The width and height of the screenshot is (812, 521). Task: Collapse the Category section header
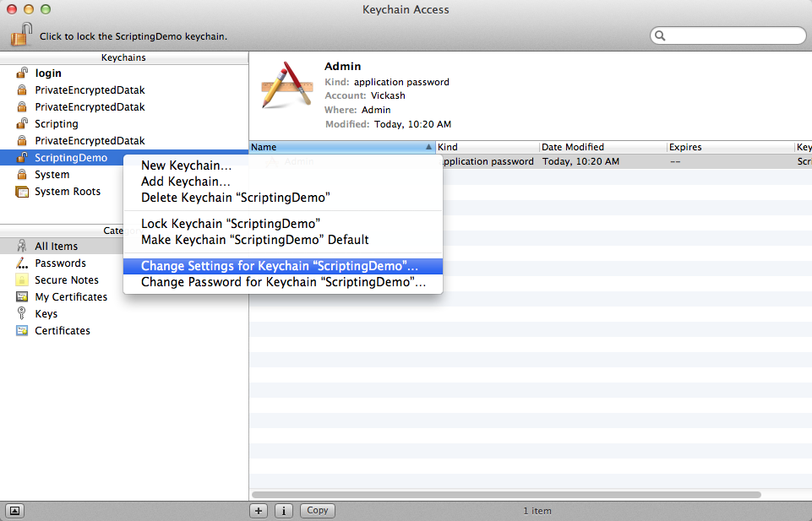(114, 231)
